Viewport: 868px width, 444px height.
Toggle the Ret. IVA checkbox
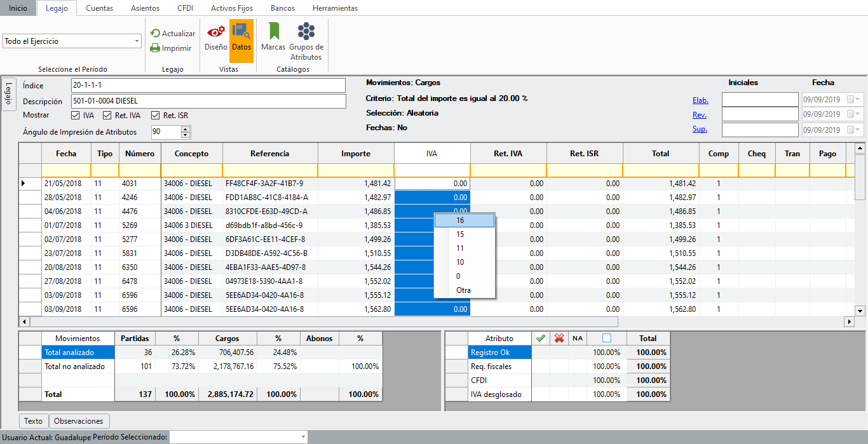click(x=107, y=116)
